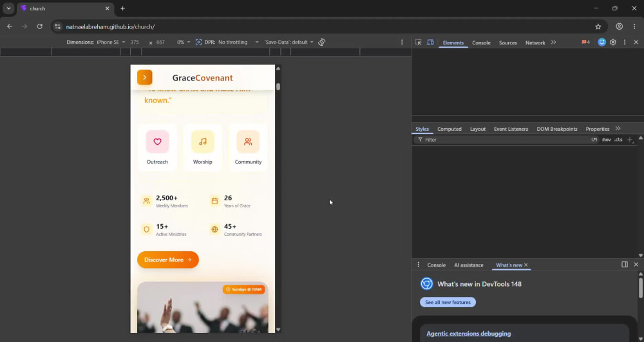Select the Outreach heart card
This screenshot has height=342, width=644.
point(157,147)
